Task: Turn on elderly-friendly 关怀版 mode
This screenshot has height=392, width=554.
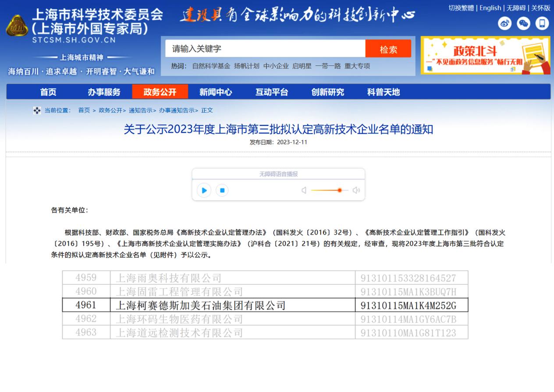Action: coord(541,8)
